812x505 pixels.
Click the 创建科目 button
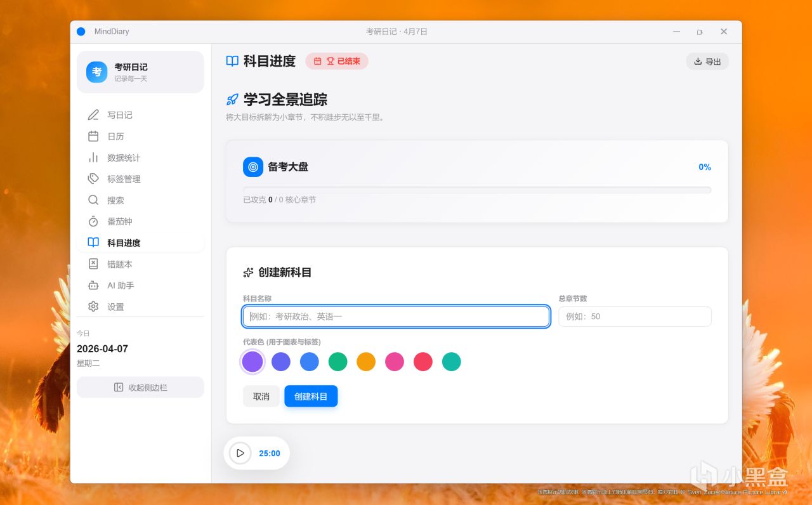point(311,397)
